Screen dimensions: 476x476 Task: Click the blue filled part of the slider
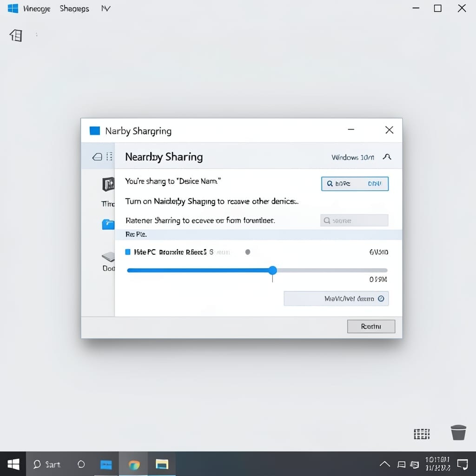point(198,270)
